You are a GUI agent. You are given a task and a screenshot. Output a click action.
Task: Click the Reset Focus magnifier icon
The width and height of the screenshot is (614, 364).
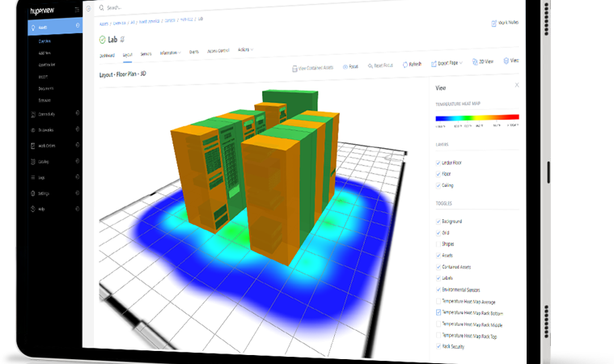[x=370, y=66]
